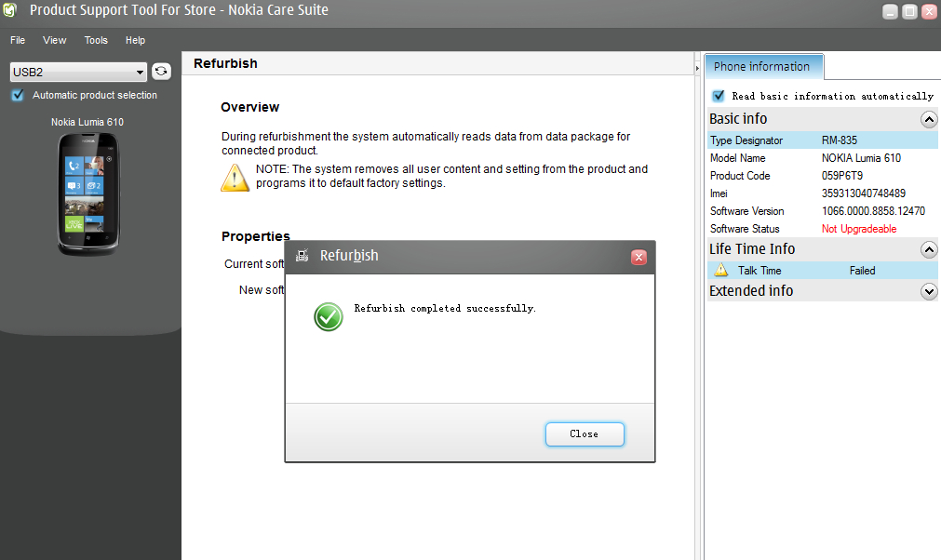This screenshot has height=560, width=941.
Task: Click the Imei number 359313040748489
Action: pyautogui.click(x=864, y=193)
